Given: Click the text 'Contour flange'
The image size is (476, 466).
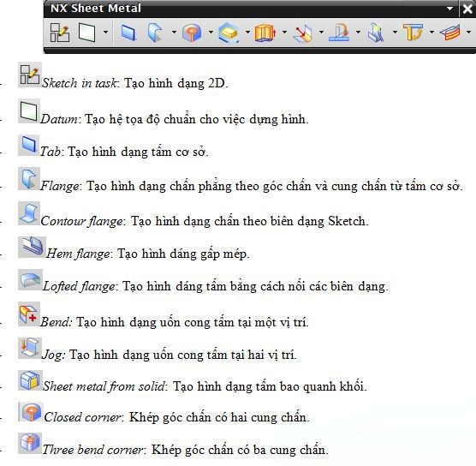Looking at the screenshot, I should [x=81, y=221].
